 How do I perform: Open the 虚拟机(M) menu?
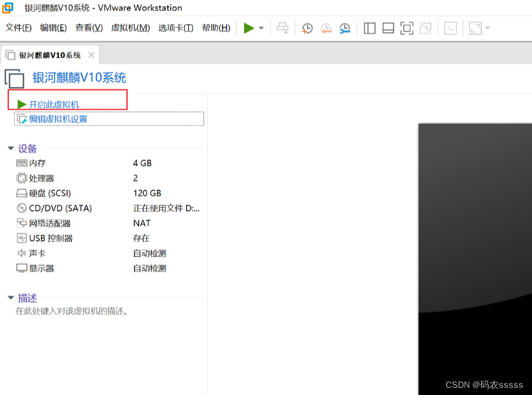coord(130,28)
